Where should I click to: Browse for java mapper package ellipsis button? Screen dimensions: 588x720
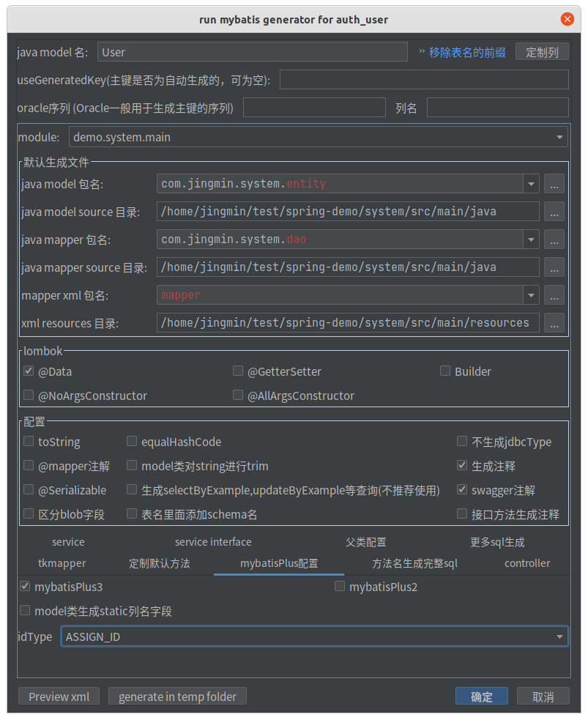[554, 240]
